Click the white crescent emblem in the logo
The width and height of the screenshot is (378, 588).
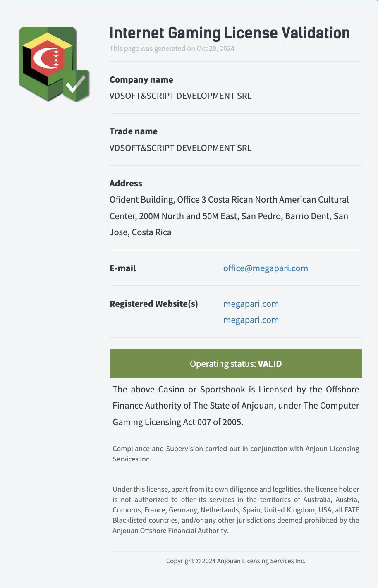coord(45,59)
